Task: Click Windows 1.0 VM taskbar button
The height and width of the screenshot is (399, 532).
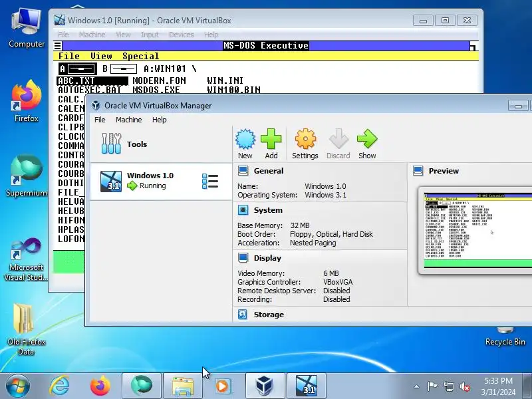Action: (x=307, y=386)
